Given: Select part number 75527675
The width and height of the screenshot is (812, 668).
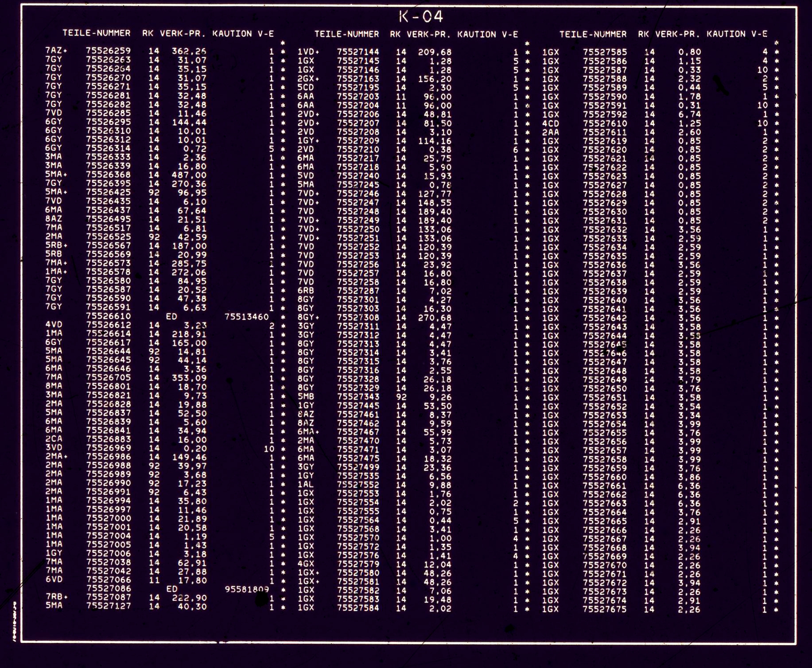Looking at the screenshot, I should pos(605,609).
